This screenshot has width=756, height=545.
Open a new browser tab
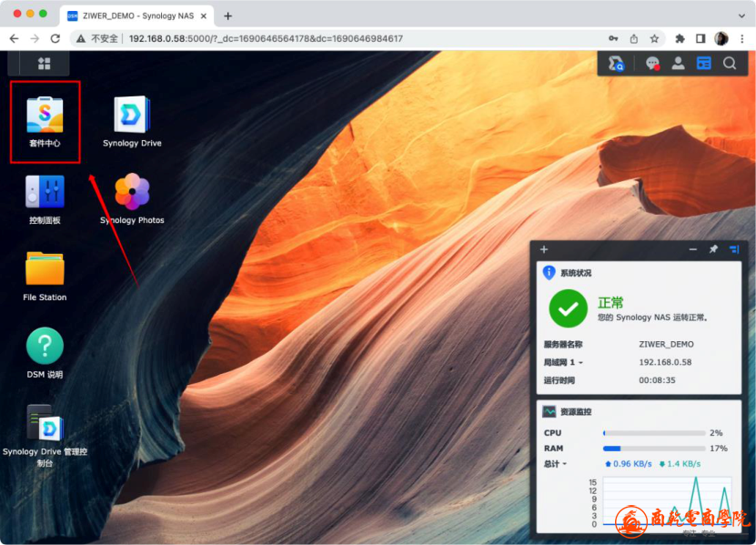228,15
